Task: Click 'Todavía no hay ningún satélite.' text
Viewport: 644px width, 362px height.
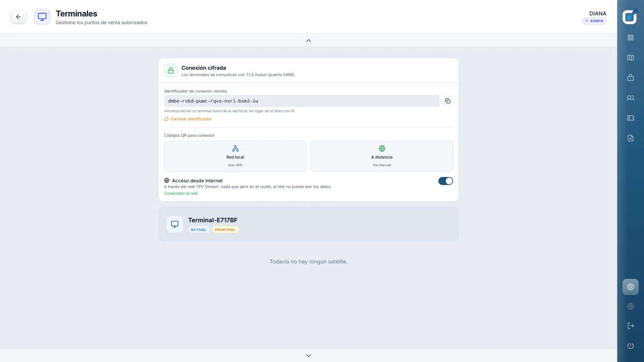Action: coord(308,261)
